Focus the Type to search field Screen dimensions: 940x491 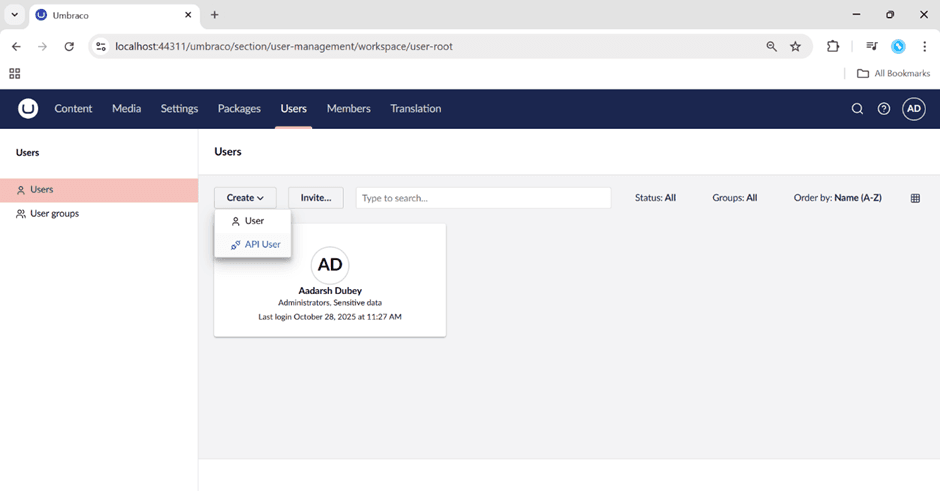pyautogui.click(x=483, y=198)
